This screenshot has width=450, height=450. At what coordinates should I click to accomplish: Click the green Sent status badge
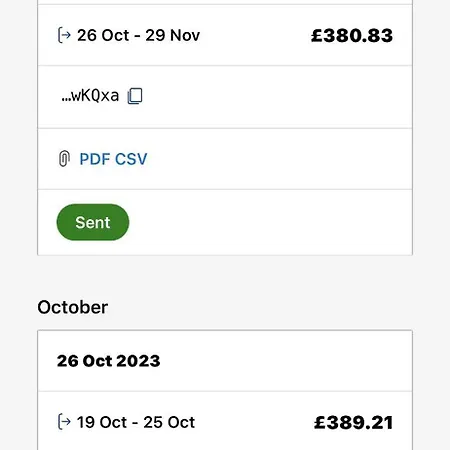point(93,222)
